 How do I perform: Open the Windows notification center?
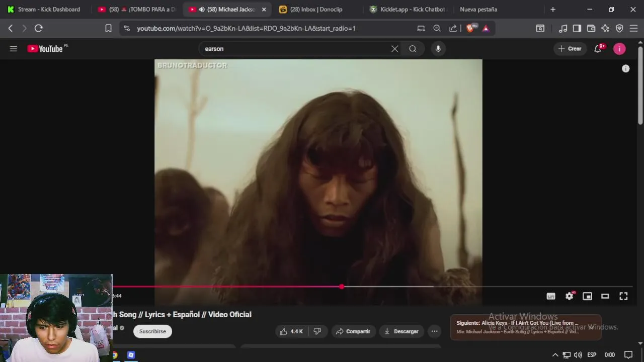(x=628, y=355)
